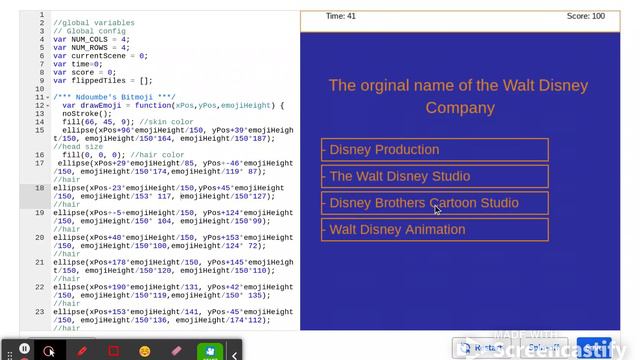
Task: Click the comment '//global variables'
Action: click(x=94, y=23)
